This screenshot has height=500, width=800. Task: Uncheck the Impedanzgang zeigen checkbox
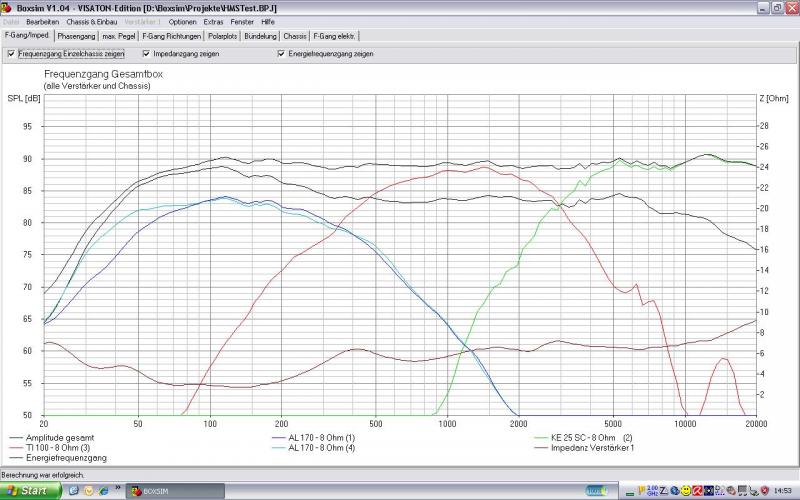(146, 54)
